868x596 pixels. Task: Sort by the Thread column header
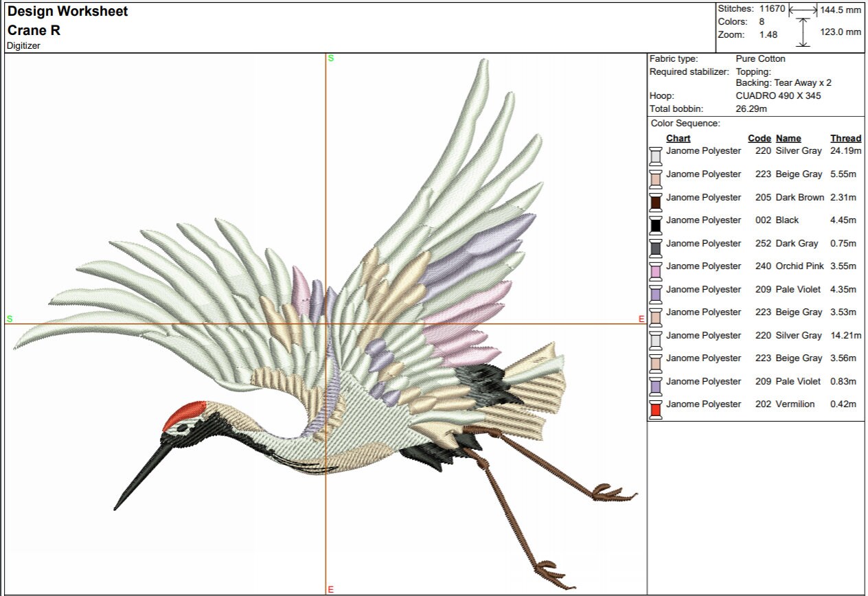(845, 138)
